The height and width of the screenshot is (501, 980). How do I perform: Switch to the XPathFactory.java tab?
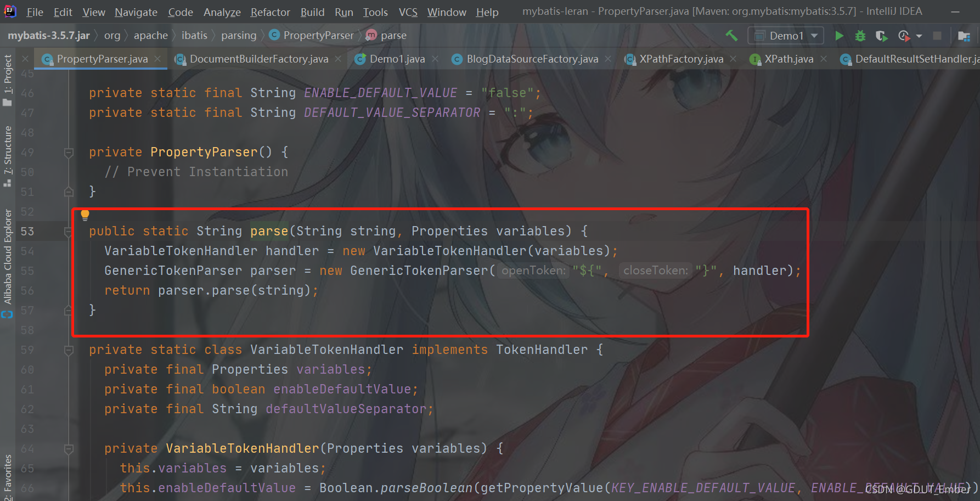click(682, 59)
